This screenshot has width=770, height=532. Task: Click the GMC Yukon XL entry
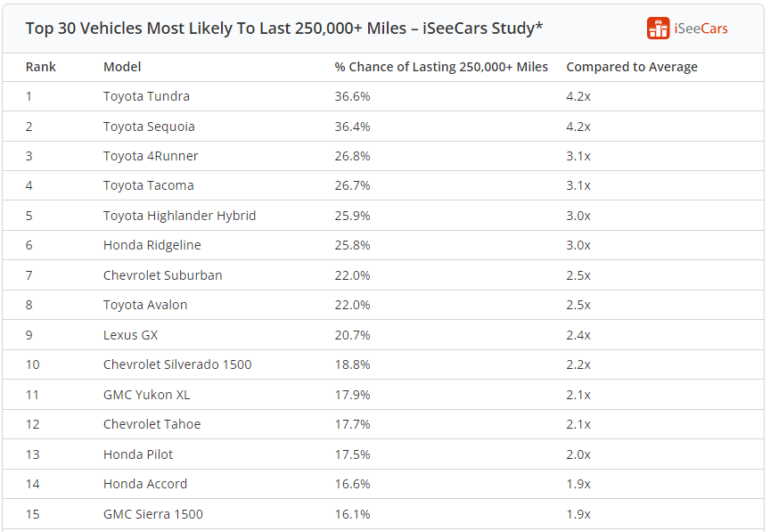point(146,395)
